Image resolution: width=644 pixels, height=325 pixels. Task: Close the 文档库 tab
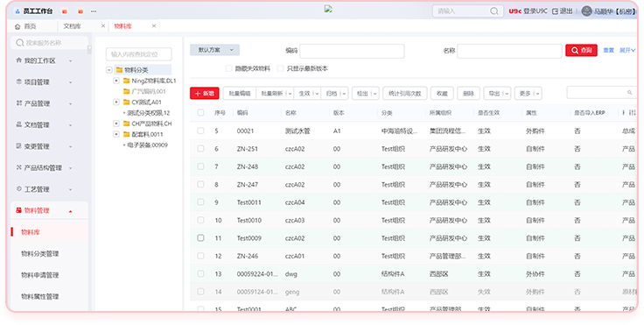point(103,26)
